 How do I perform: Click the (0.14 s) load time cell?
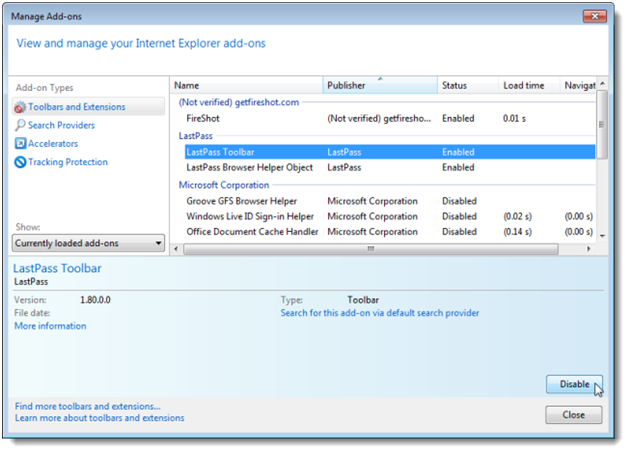pyautogui.click(x=518, y=232)
